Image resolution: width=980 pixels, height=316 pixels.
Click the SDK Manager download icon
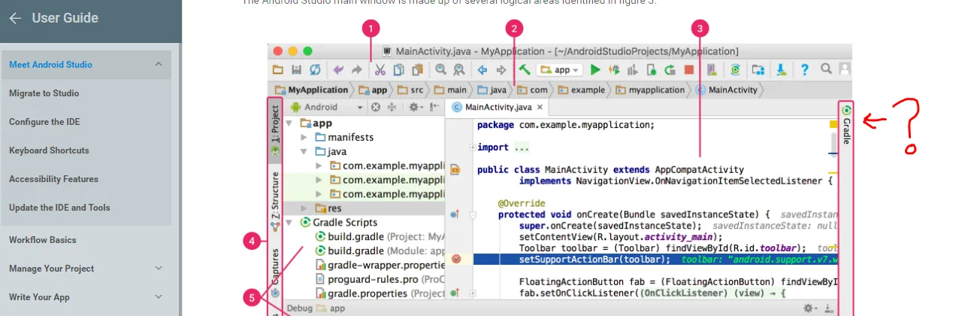tap(782, 70)
